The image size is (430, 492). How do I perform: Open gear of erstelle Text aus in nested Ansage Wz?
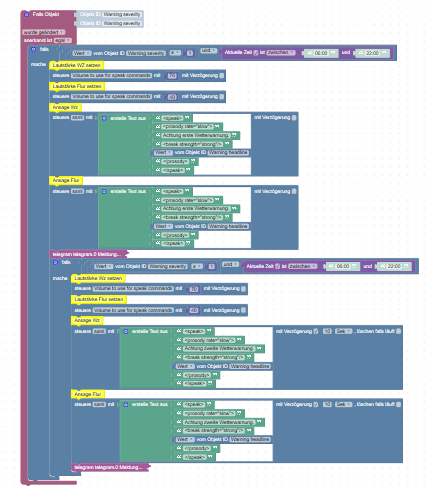point(126,331)
